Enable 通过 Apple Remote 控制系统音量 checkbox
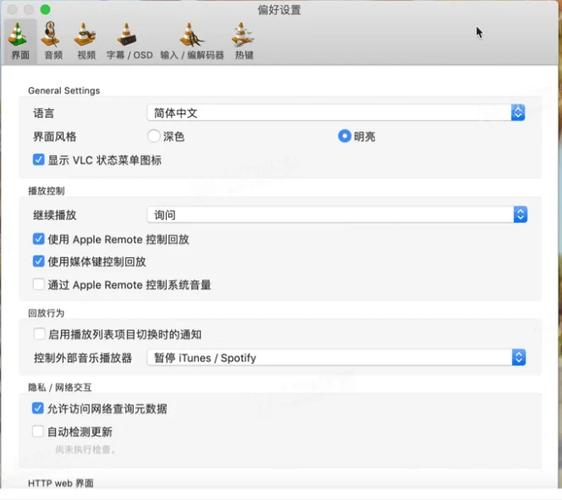Image resolution: width=562 pixels, height=500 pixels. pyautogui.click(x=38, y=284)
